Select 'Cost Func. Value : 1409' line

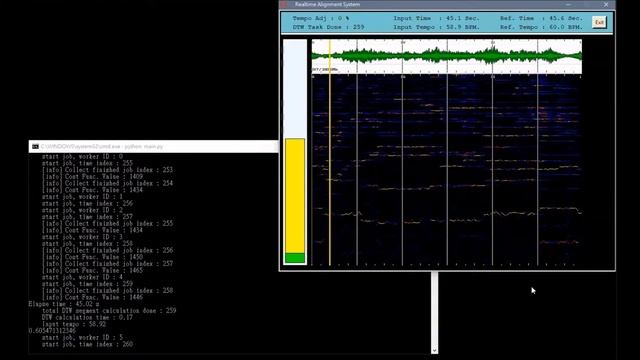click(92, 177)
